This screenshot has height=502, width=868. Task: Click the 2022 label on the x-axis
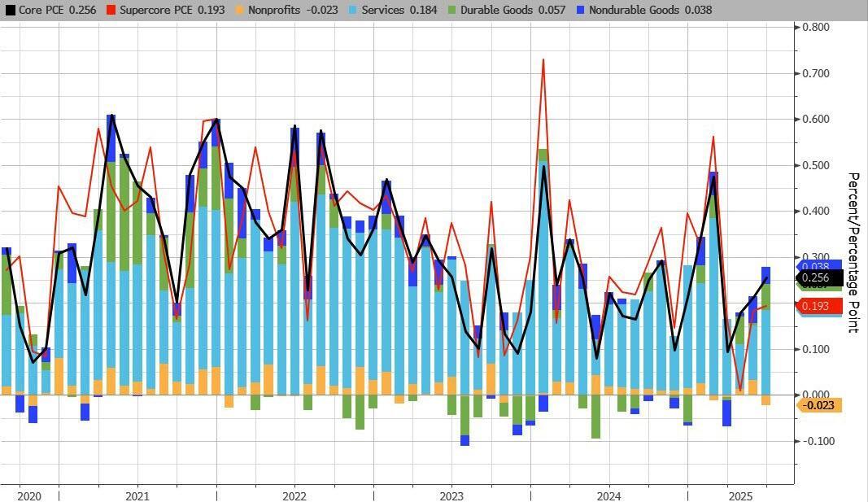294,495
